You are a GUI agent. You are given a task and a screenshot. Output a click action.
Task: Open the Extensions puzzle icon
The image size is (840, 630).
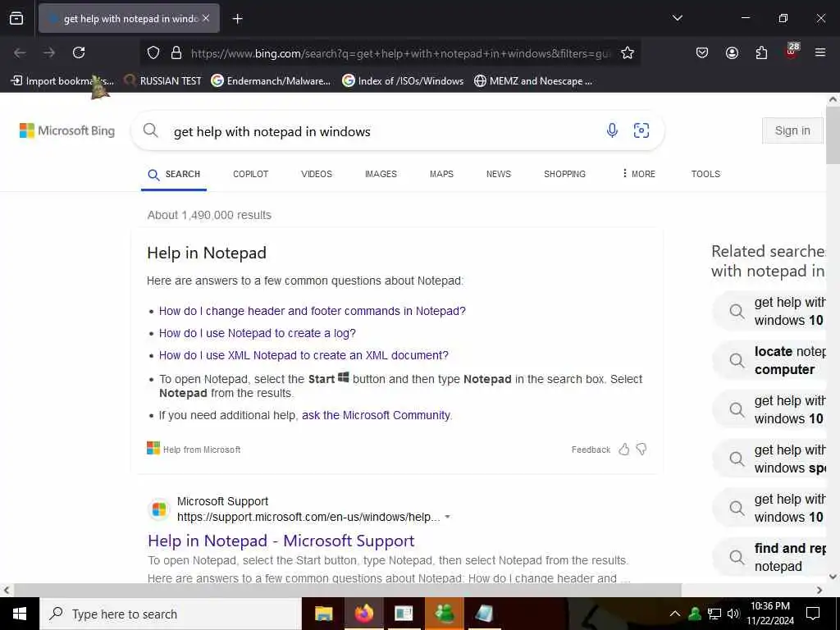[x=761, y=52]
